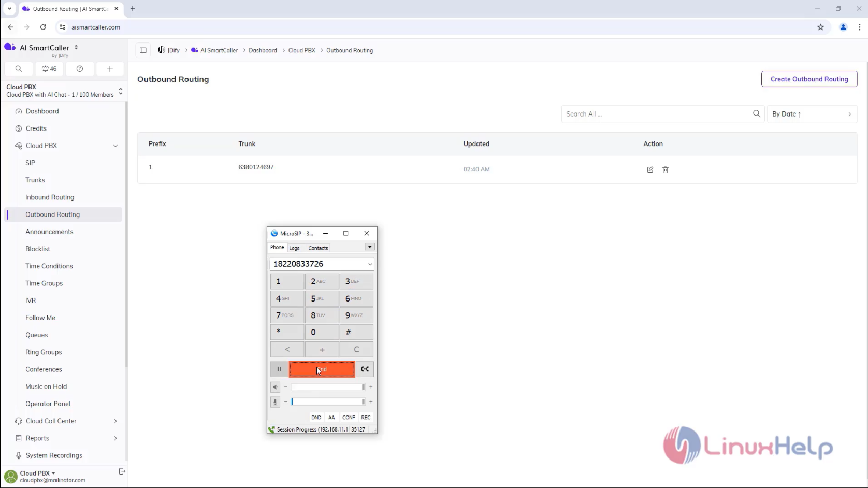Screen dimensions: 868x488
Task: Open the browser profile icon
Action: coord(843,27)
